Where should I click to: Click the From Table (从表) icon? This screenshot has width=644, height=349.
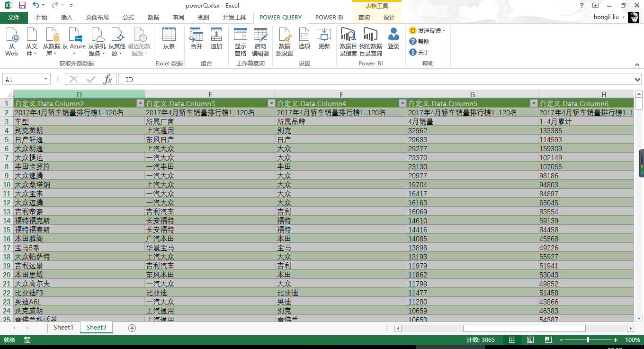point(169,39)
